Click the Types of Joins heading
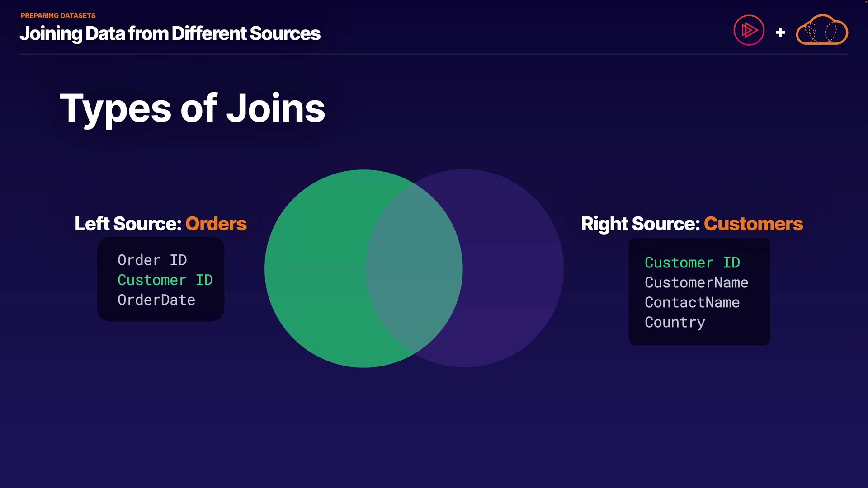This screenshot has height=488, width=868. 192,108
